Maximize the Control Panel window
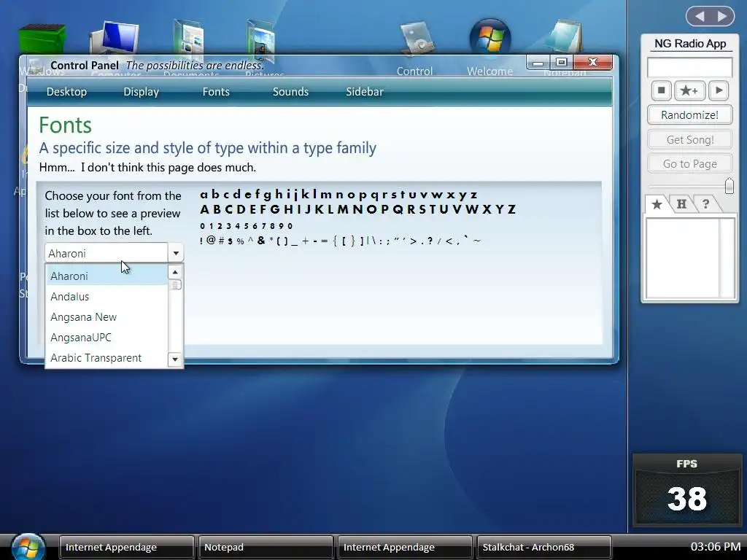 click(561, 63)
